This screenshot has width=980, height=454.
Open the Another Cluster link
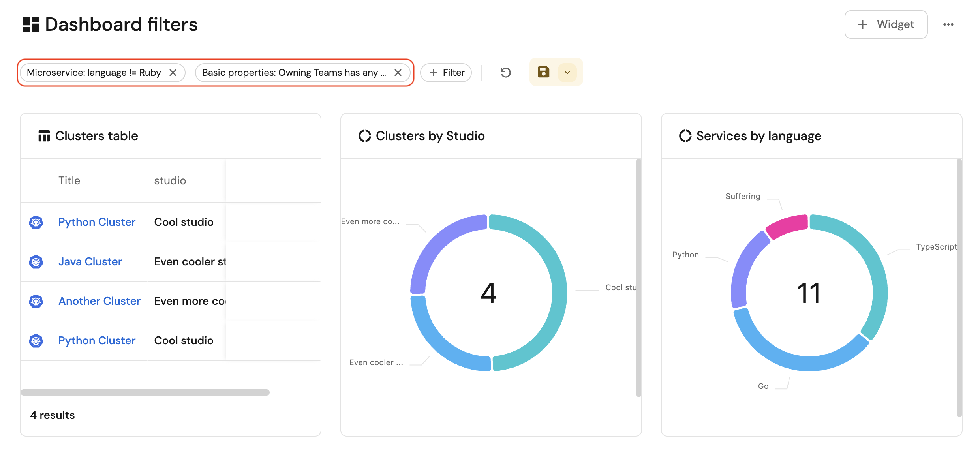click(x=100, y=301)
